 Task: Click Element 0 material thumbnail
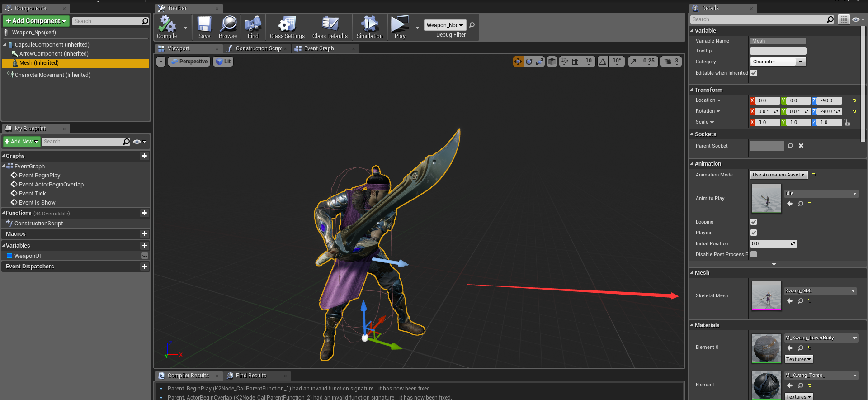[x=767, y=348]
